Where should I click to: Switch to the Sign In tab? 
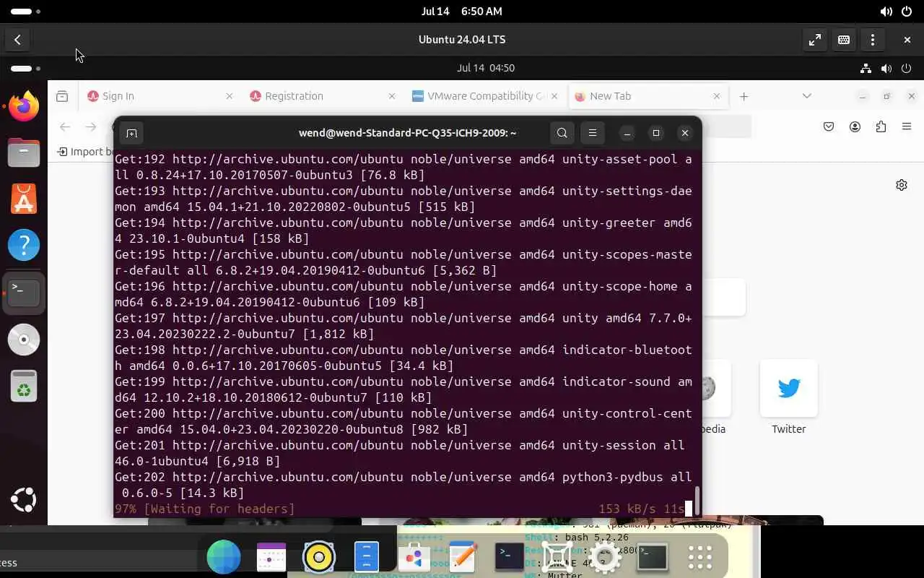tap(160, 96)
